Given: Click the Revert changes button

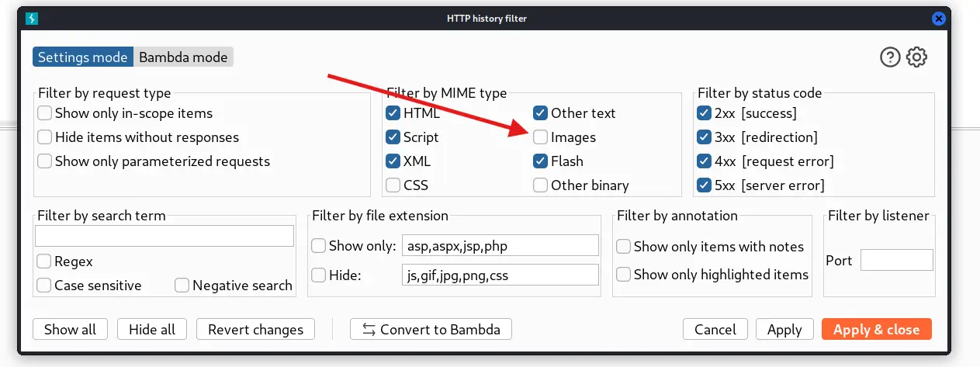Looking at the screenshot, I should pos(255,329).
